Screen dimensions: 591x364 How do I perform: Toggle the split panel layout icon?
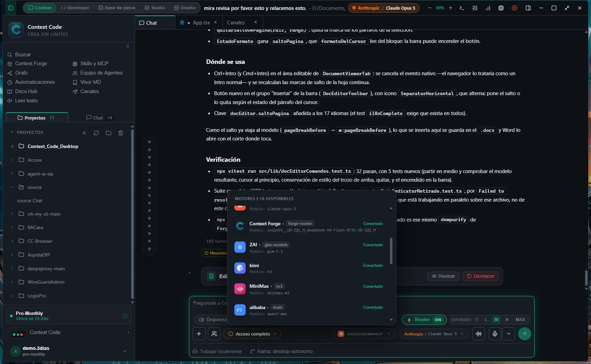pyautogui.click(x=528, y=8)
